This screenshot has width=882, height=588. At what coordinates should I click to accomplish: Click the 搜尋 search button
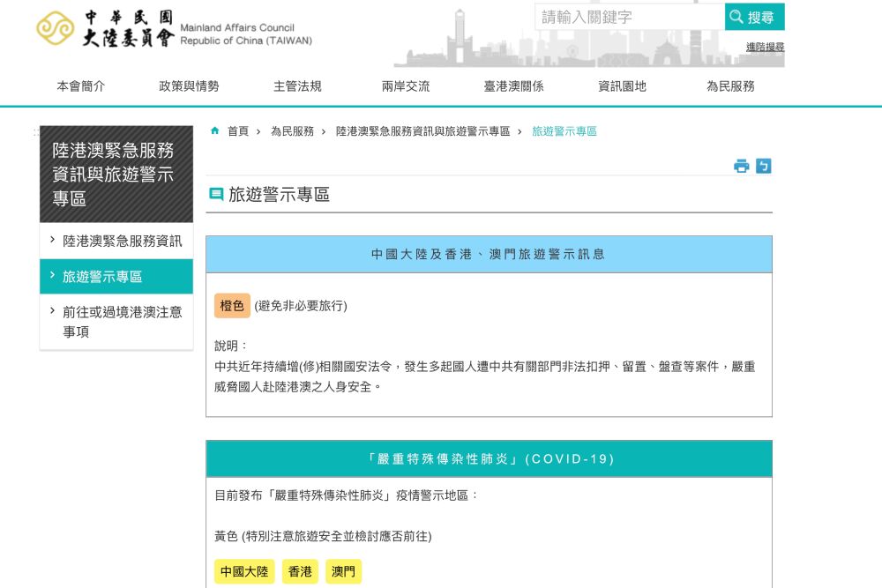click(754, 17)
